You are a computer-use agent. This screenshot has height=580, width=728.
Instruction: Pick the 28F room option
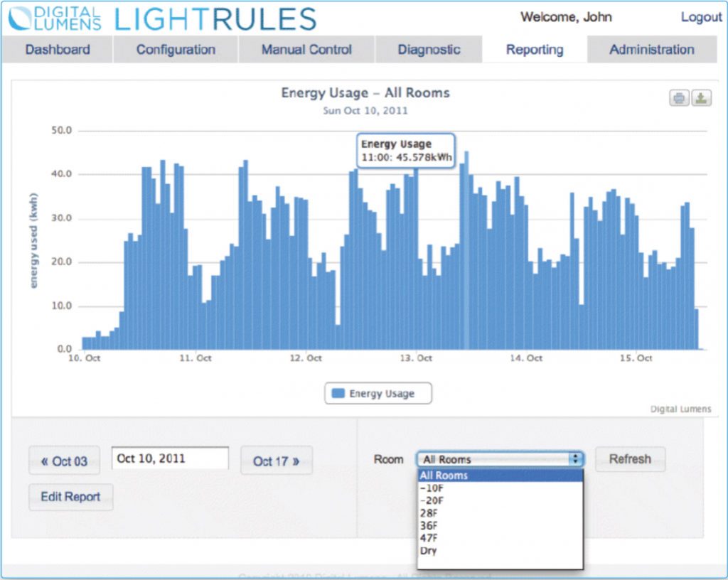[x=500, y=513]
